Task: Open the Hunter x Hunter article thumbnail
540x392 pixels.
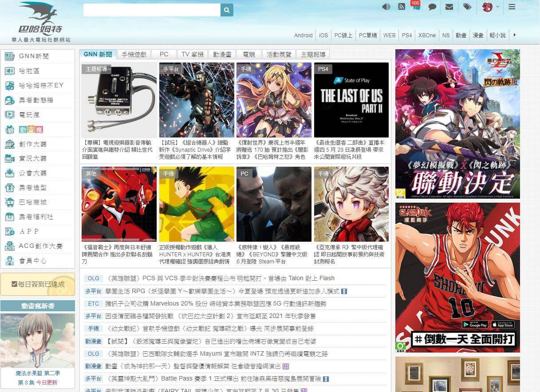Action: [197, 204]
